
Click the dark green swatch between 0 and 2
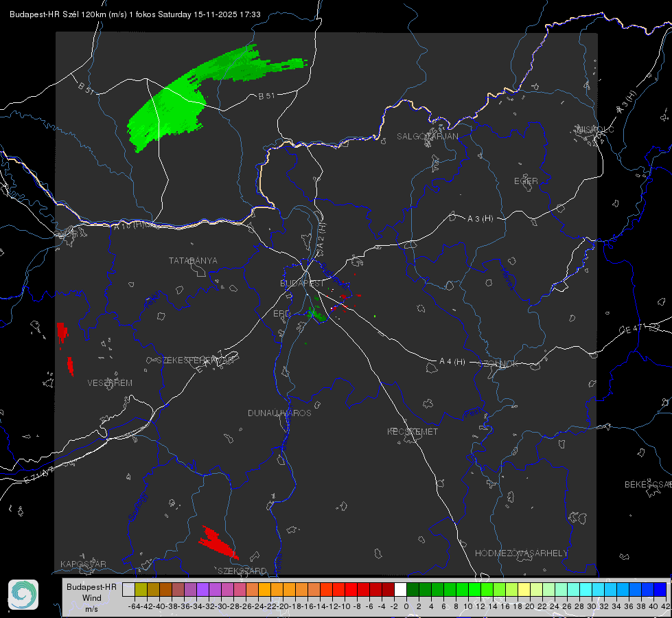(x=413, y=590)
